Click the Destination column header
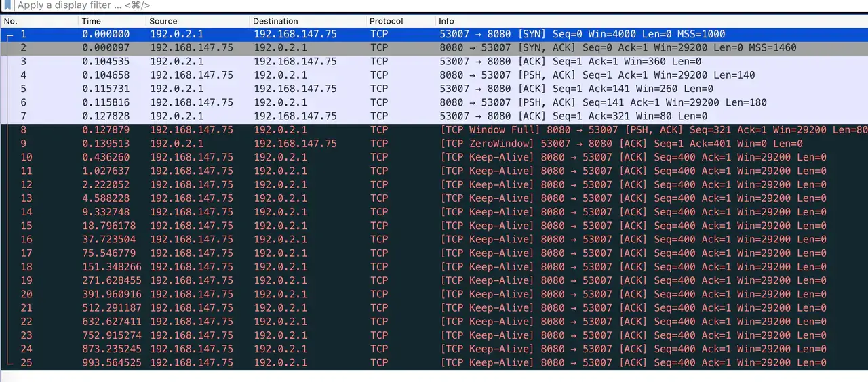 pyautogui.click(x=308, y=21)
